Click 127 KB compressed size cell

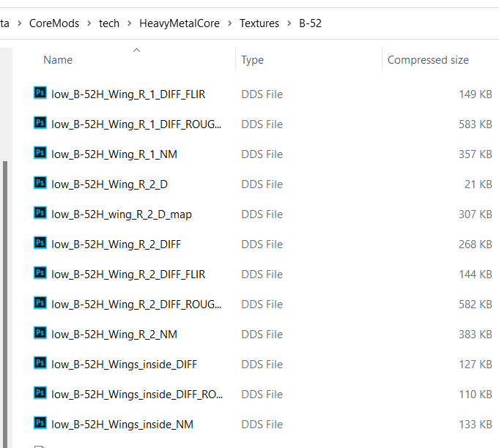[476, 365]
